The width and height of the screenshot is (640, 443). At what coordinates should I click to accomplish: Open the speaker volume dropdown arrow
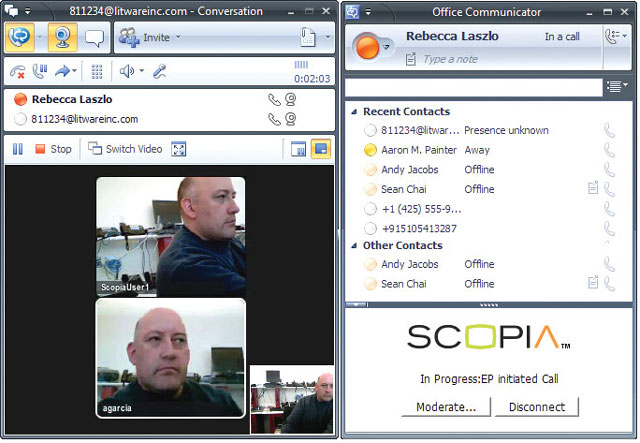pyautogui.click(x=142, y=71)
